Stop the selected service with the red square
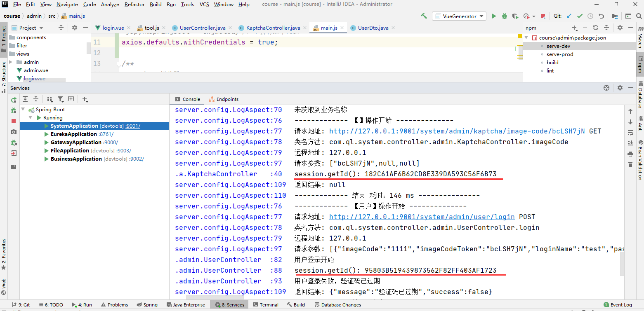This screenshot has height=311, width=644. point(14,121)
